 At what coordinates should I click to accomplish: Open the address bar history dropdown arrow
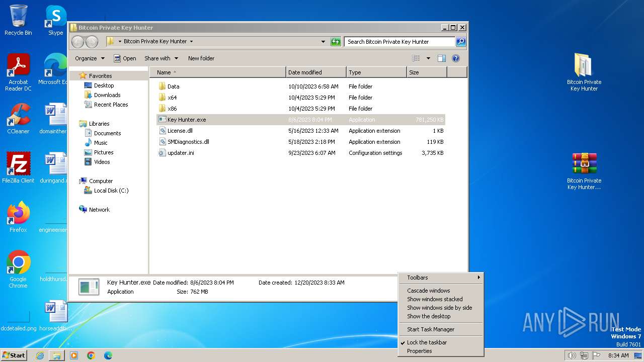pos(323,42)
